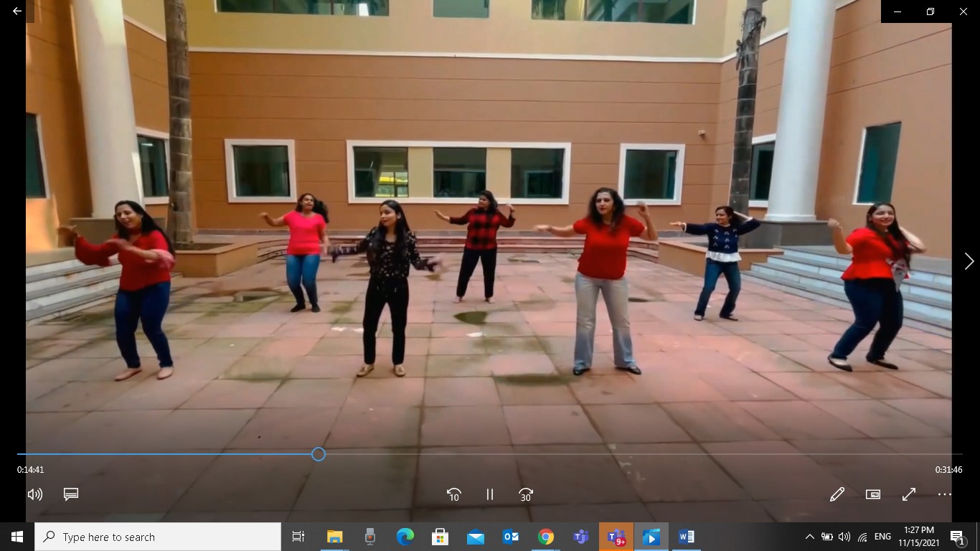Minimize the video player window
The image size is (980, 551).
coord(897,11)
